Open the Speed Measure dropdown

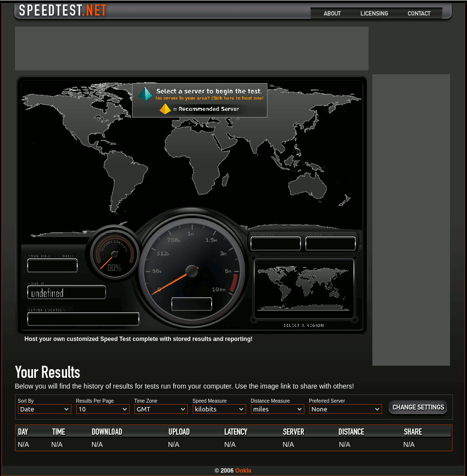click(x=219, y=409)
